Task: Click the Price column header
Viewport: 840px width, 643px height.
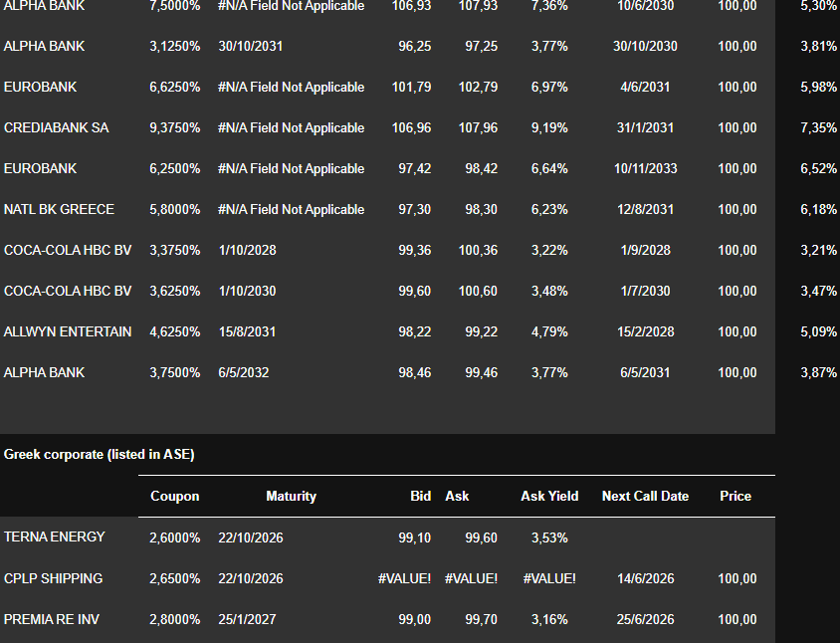Action: click(735, 496)
